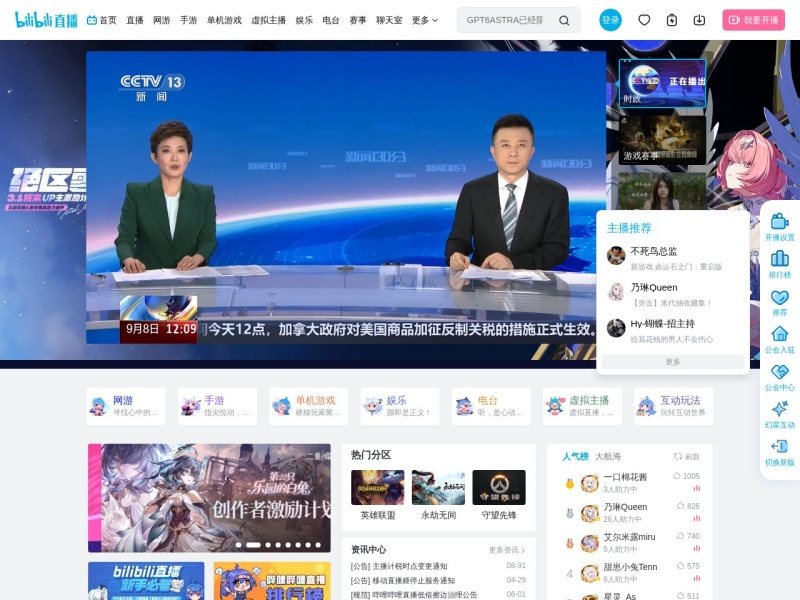Select CCTV 时政 live thumbnail

pyautogui.click(x=662, y=83)
